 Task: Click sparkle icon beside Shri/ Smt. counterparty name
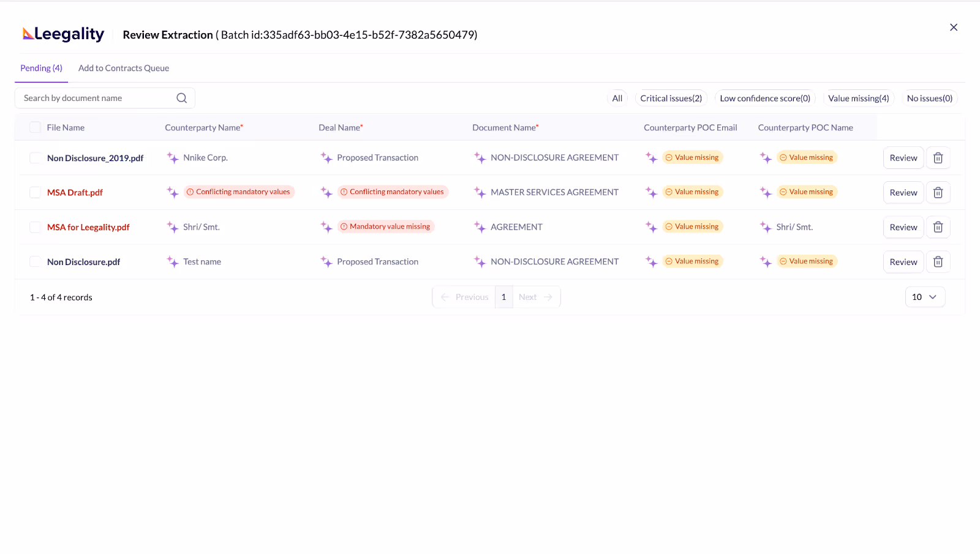pyautogui.click(x=173, y=227)
